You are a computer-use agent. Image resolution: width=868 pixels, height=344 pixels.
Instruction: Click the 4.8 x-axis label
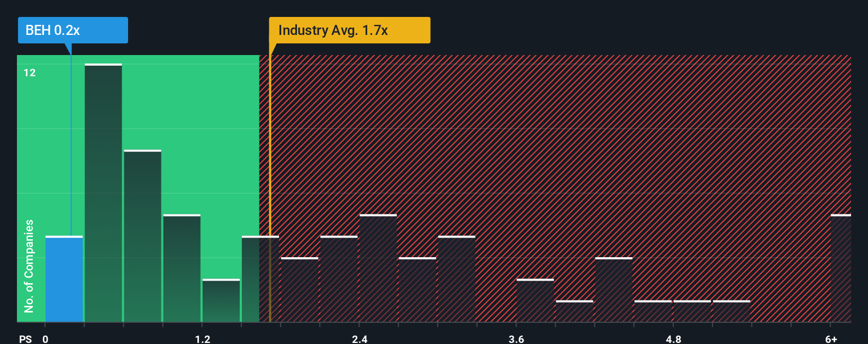673,339
